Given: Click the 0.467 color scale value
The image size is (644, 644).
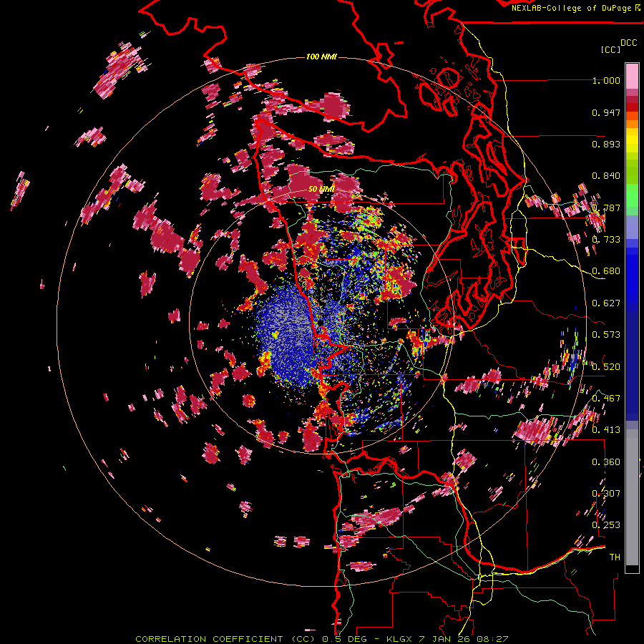Looking at the screenshot, I should click(606, 399).
